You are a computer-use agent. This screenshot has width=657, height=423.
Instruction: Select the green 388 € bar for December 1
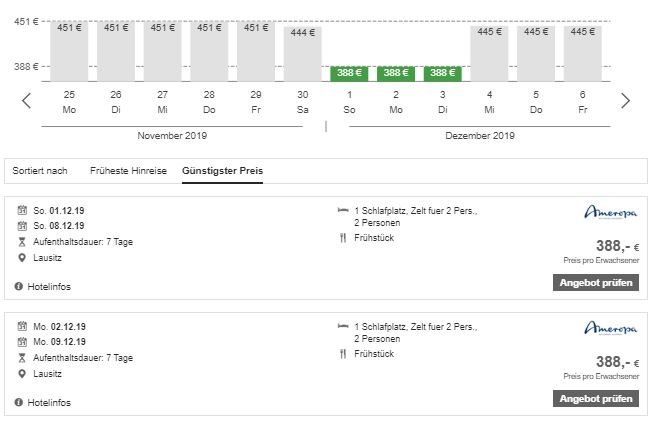click(349, 73)
